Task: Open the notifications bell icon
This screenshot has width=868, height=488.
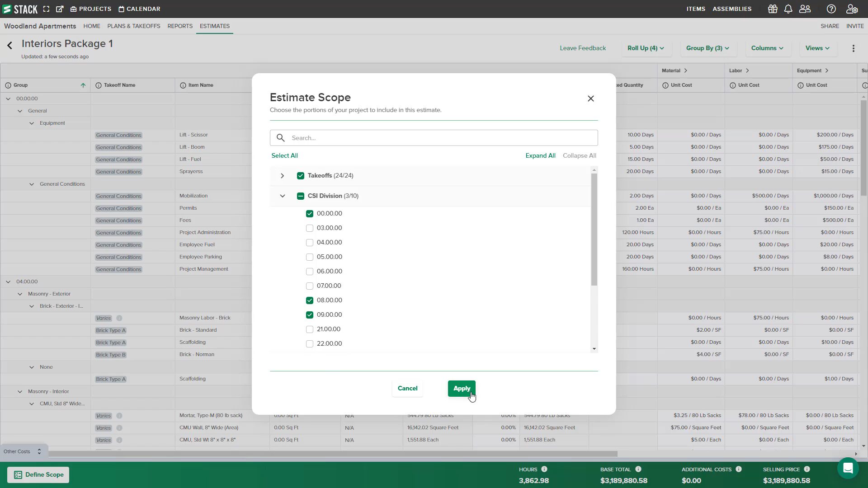Action: (788, 9)
